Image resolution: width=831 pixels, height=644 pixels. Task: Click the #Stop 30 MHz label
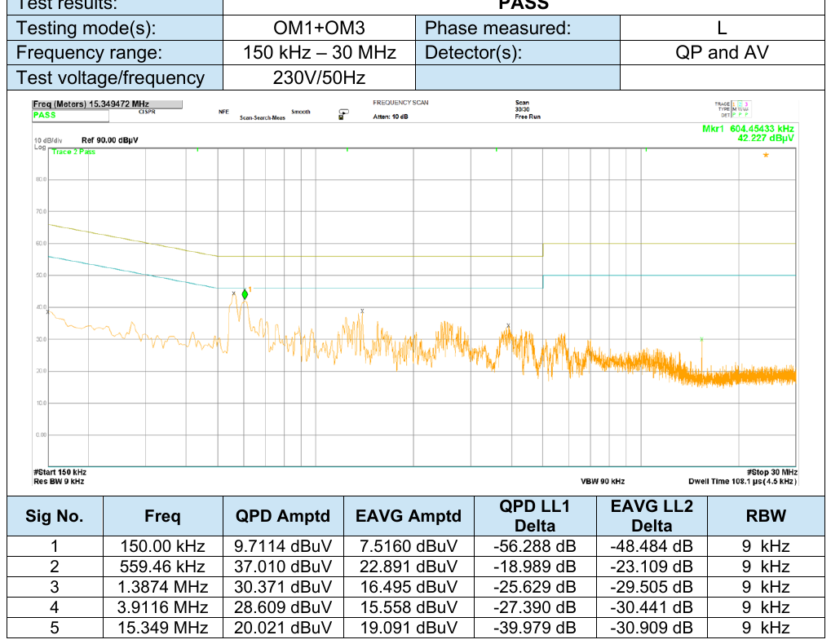click(772, 473)
